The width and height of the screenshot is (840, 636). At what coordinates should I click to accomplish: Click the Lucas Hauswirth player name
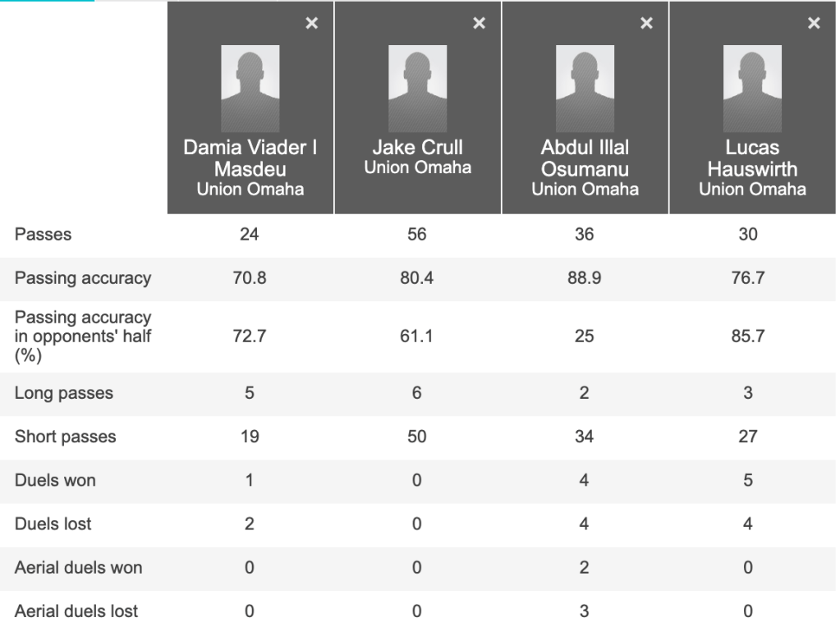[x=752, y=159]
